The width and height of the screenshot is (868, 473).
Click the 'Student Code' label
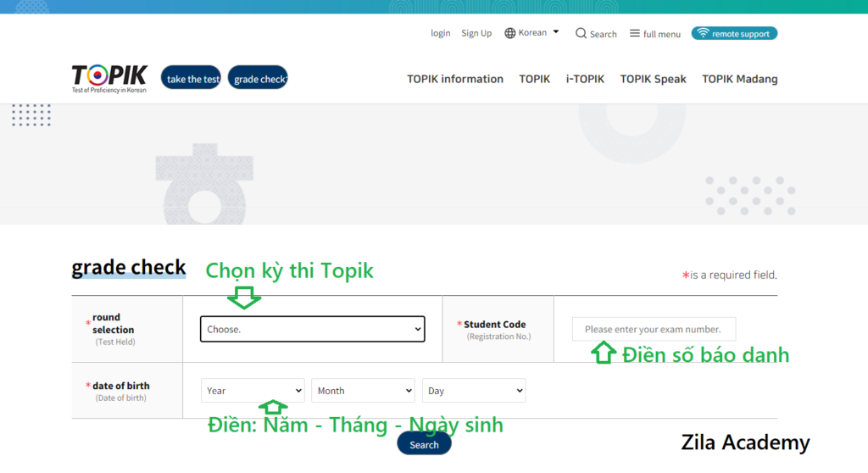495,324
